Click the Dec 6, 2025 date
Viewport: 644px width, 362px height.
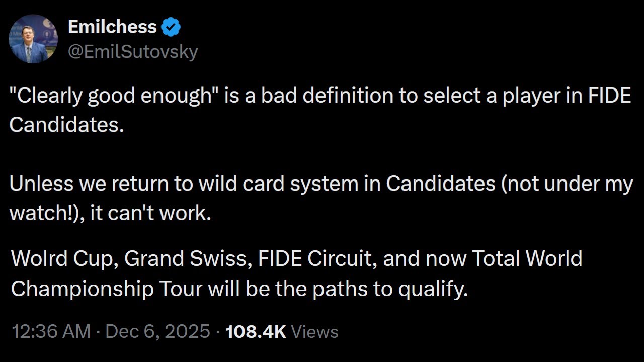pos(157,331)
